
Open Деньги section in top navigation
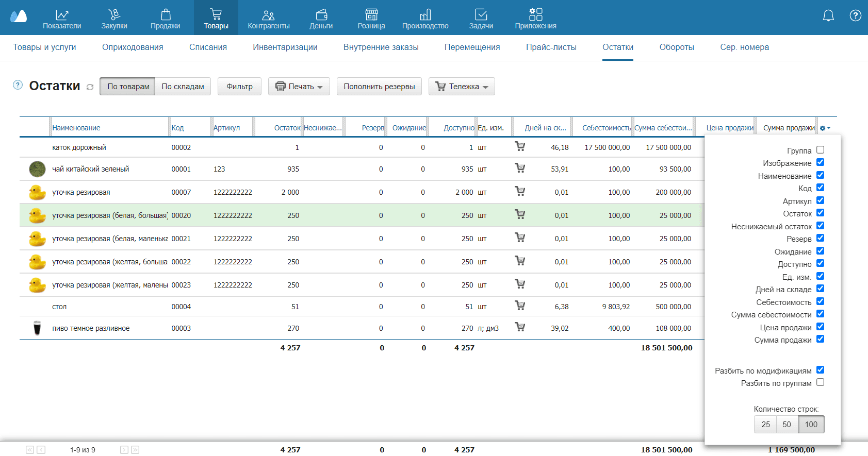pos(321,19)
